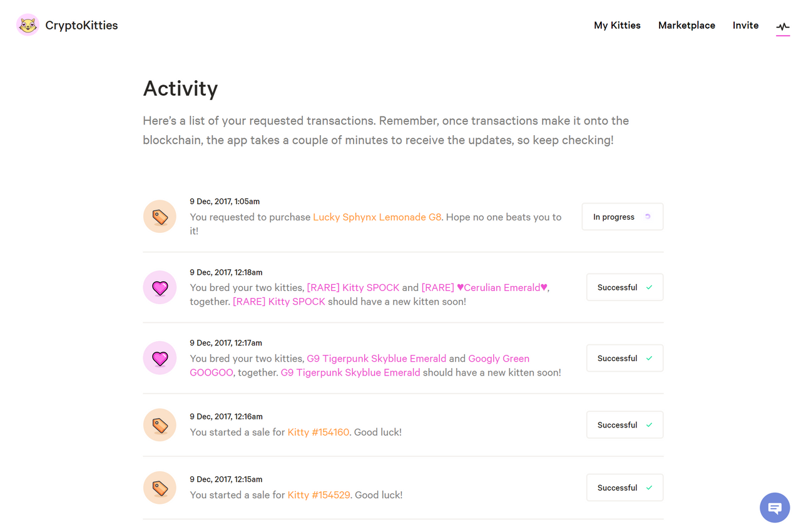Open Kitty #154529 link

319,495
